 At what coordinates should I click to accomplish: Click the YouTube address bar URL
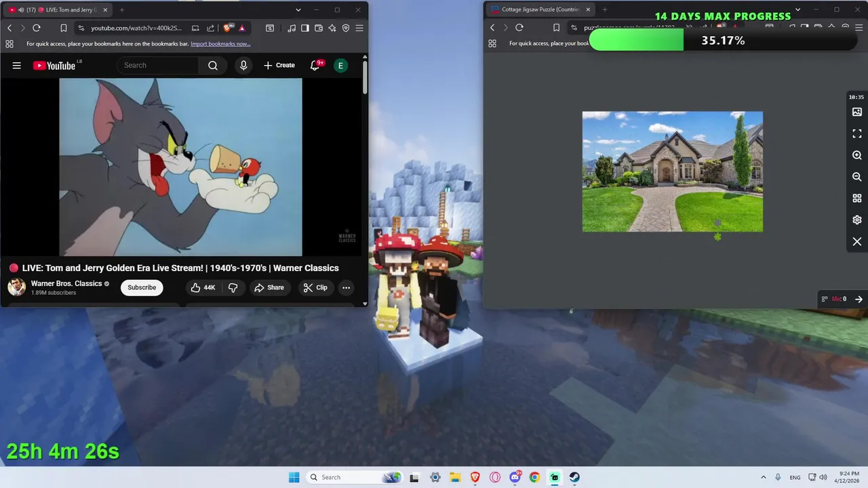tap(136, 28)
